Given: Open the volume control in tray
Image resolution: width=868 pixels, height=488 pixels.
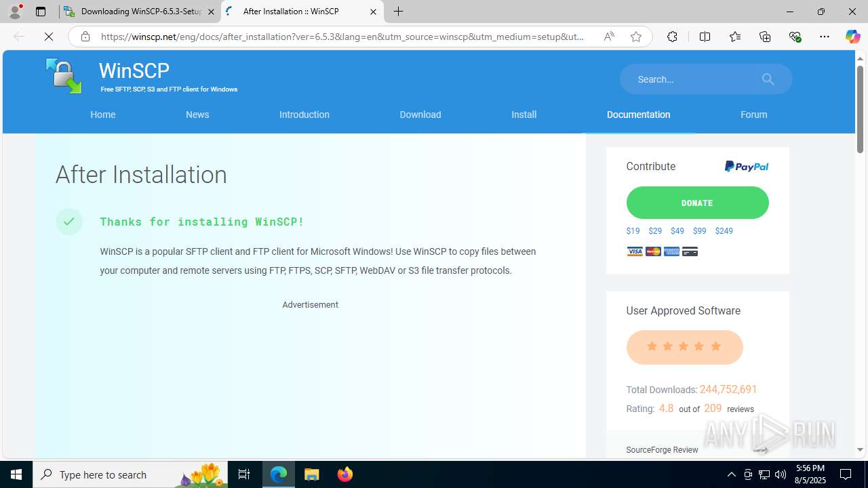Looking at the screenshot, I should pyautogui.click(x=781, y=474).
